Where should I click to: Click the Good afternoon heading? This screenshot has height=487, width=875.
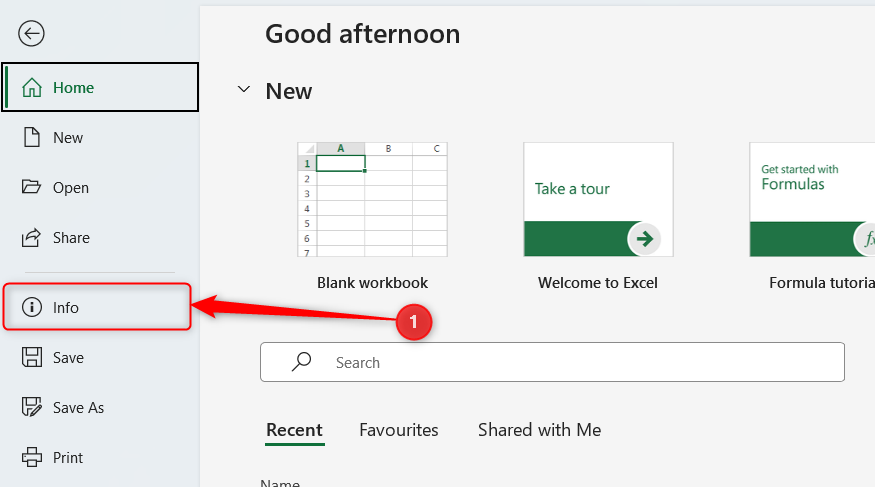click(363, 34)
